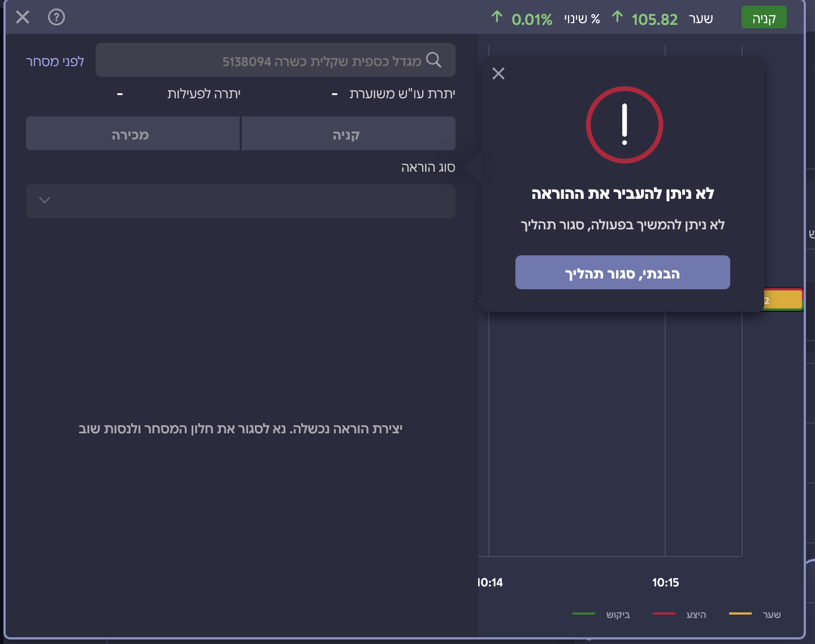Click the green up arrow beside 0.01%
The width and height of the screenshot is (815, 644).
[496, 16]
